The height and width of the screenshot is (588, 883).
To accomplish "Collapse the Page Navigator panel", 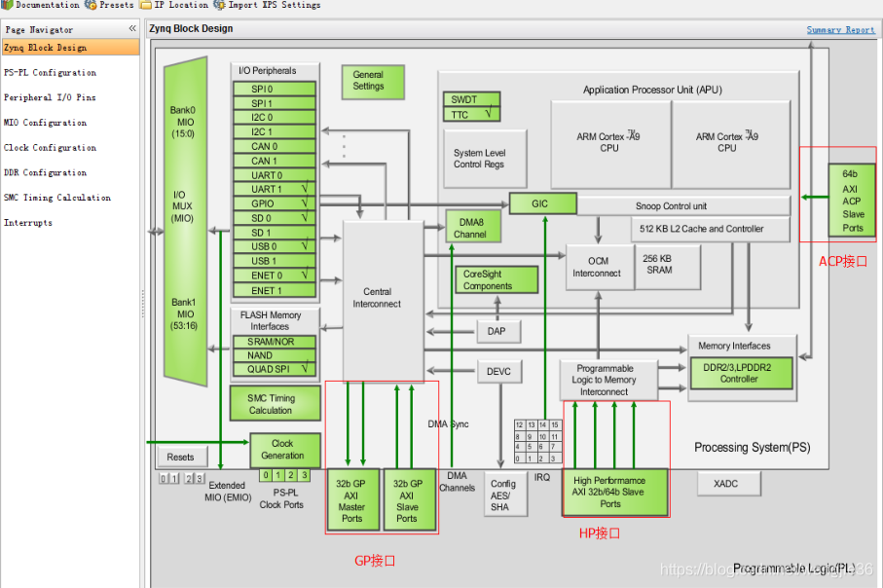I will [x=134, y=28].
